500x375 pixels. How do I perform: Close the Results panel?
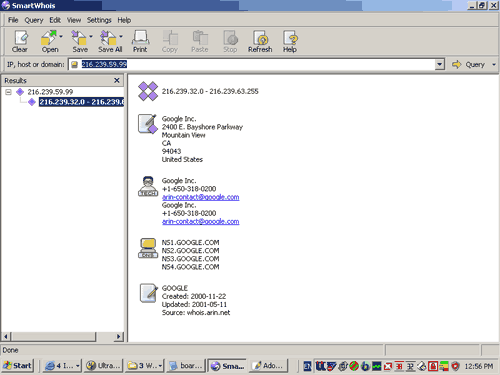click(117, 80)
